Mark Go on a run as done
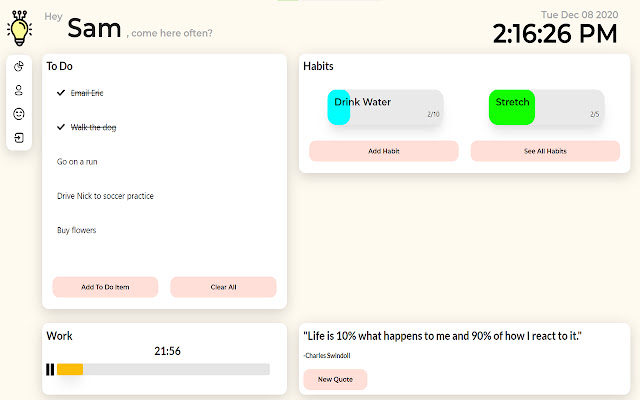The width and height of the screenshot is (640, 400). coord(77,161)
